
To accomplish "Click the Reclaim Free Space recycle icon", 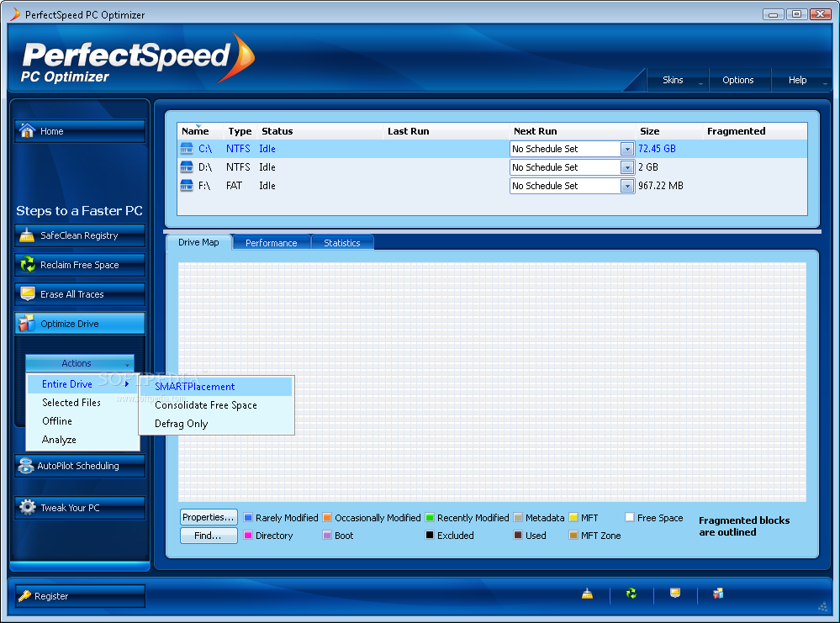I will [27, 264].
